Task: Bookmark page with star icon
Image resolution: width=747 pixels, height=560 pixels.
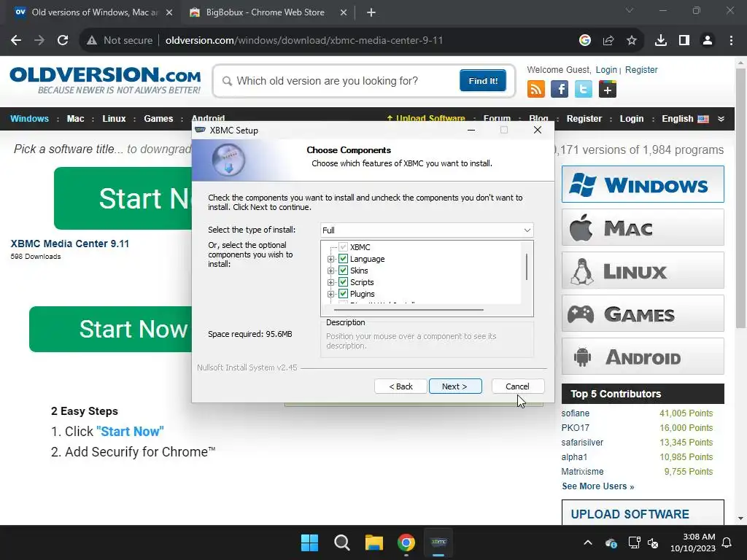Action: pos(632,41)
